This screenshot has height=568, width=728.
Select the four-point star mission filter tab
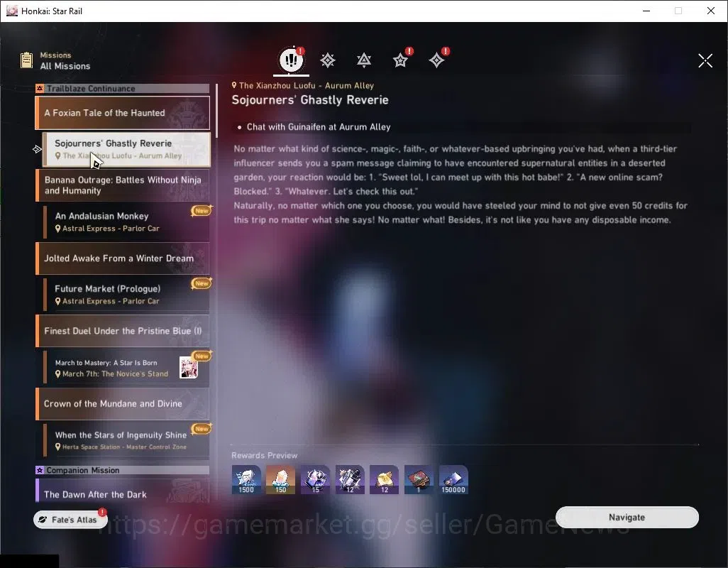(436, 60)
